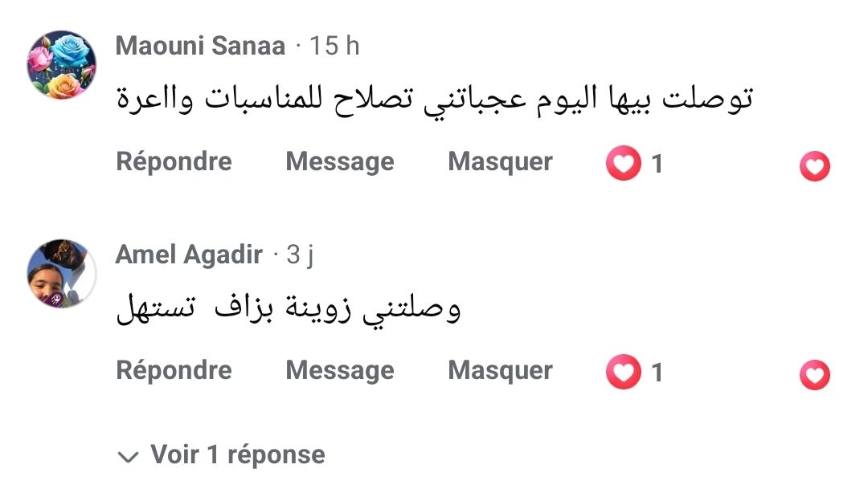868x493 pixels.
Task: Open Maouni Sanaa's rose profile picture
Action: click(x=62, y=65)
